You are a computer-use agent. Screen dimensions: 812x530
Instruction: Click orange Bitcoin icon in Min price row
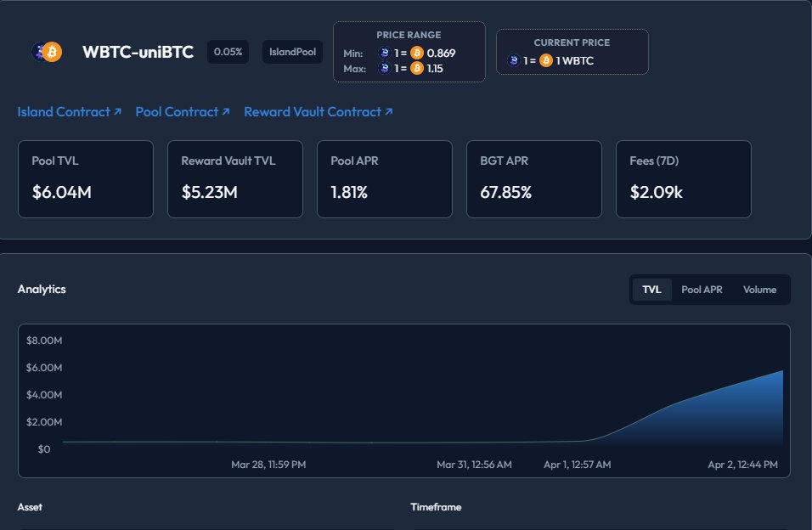point(417,53)
